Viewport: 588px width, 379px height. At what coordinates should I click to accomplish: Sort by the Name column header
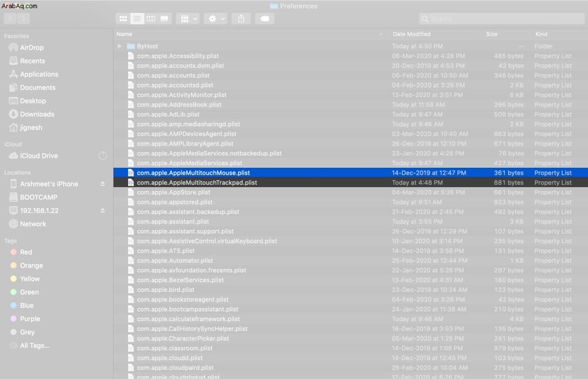250,34
